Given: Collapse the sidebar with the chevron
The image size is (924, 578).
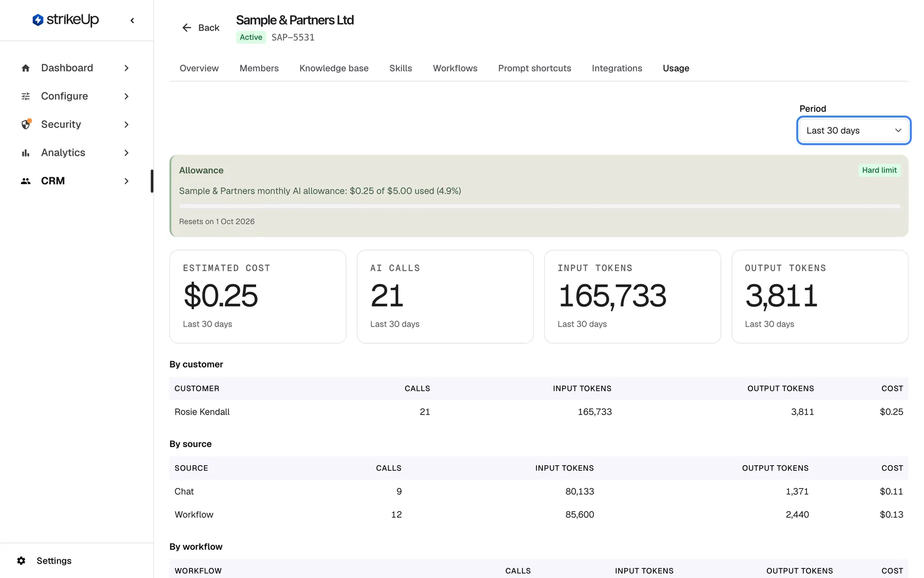Looking at the screenshot, I should pos(132,21).
